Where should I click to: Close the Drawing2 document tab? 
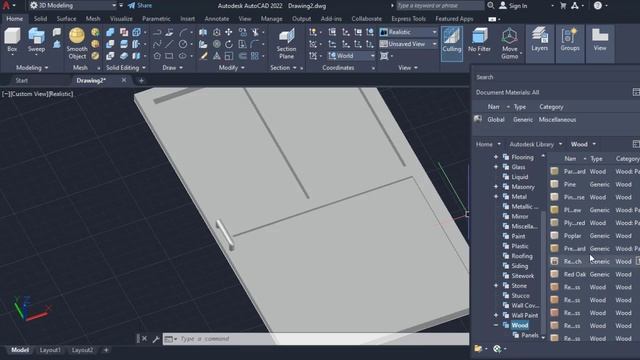[124, 80]
